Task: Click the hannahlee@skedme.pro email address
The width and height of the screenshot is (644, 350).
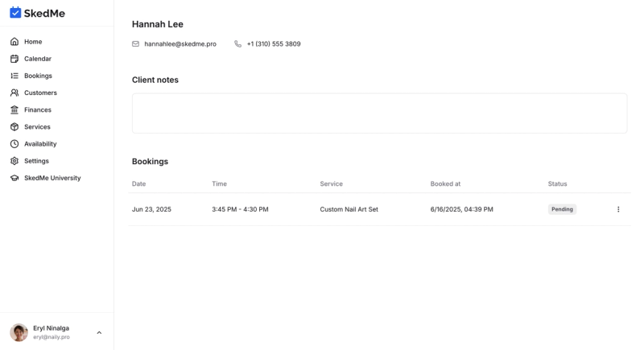Action: [180, 44]
